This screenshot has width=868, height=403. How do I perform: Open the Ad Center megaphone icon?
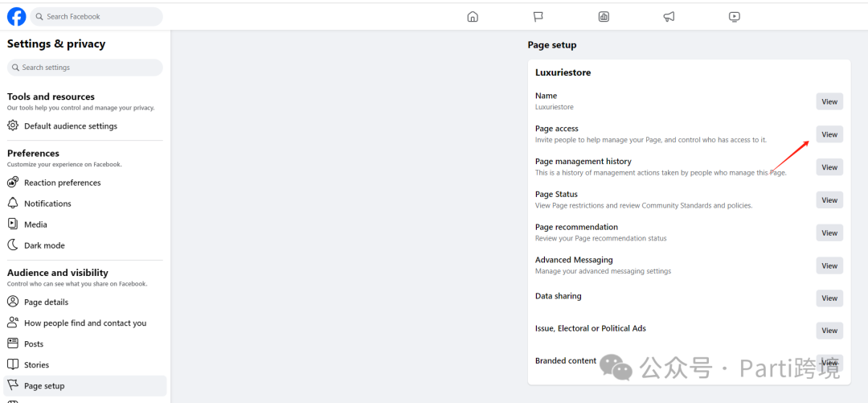pyautogui.click(x=669, y=17)
